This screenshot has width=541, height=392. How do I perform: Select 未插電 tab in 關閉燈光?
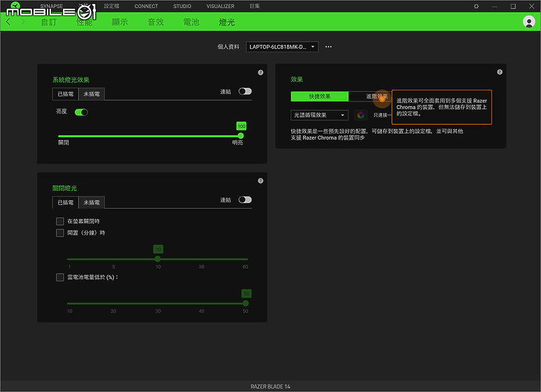click(91, 202)
